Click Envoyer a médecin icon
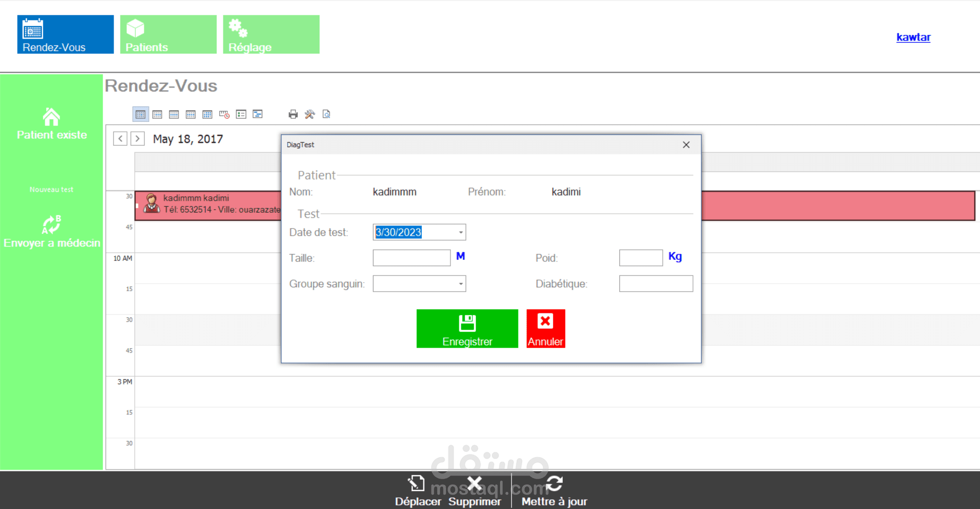Image resolution: width=980 pixels, height=509 pixels. (51, 225)
